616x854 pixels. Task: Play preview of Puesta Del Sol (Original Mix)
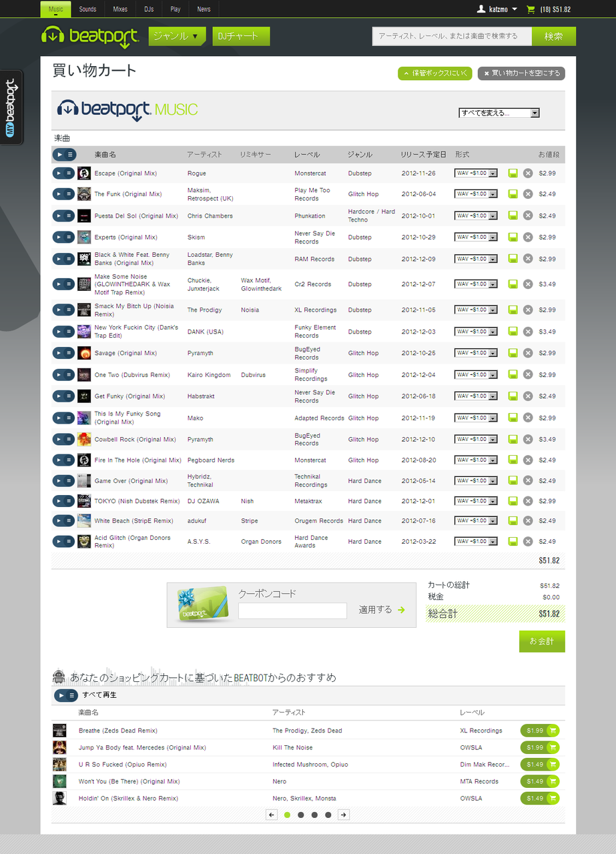[x=59, y=216]
